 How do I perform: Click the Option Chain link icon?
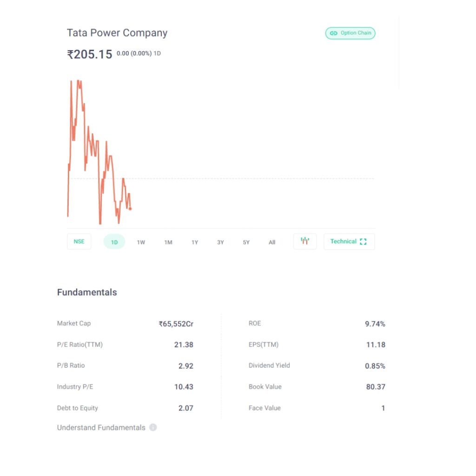[x=333, y=33]
